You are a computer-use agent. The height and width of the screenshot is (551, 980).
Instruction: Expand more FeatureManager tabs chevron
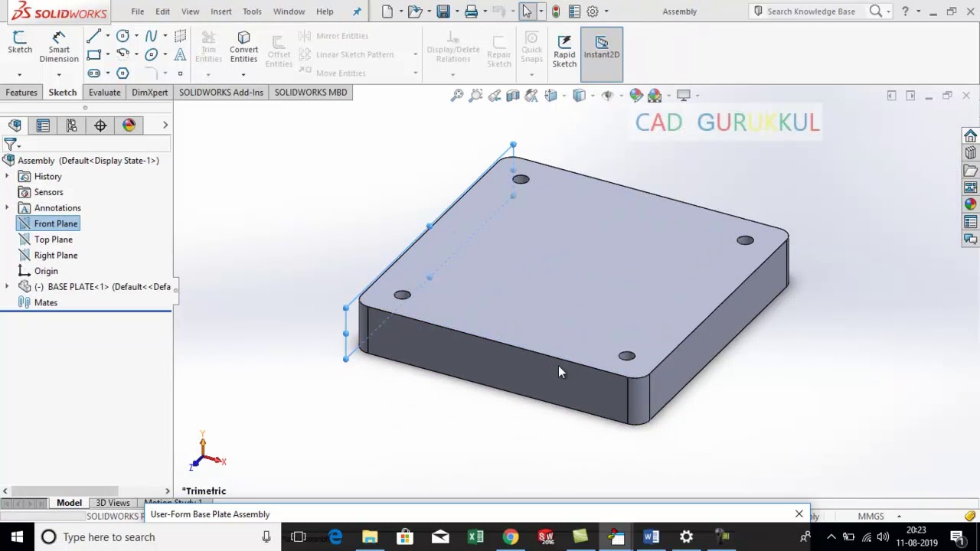pyautogui.click(x=165, y=126)
